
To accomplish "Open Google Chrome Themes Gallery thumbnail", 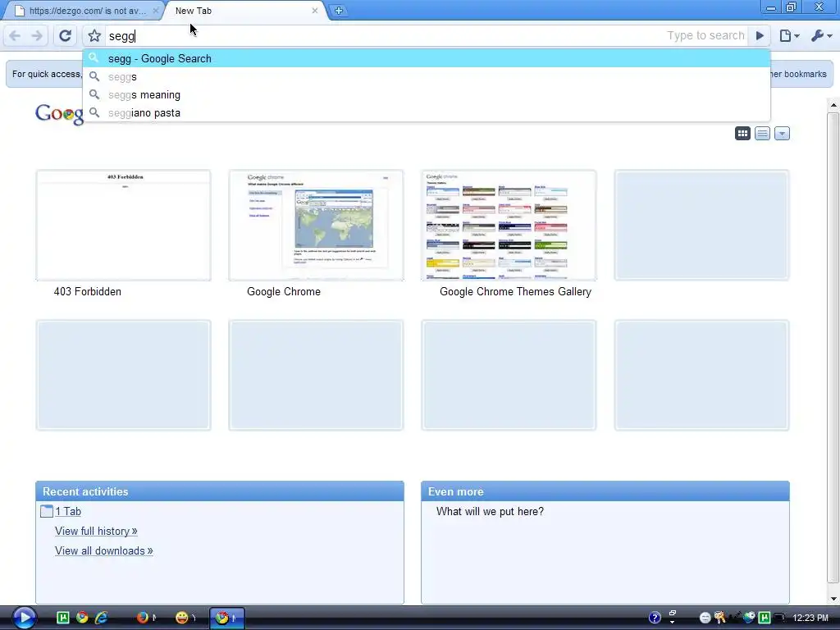I will click(509, 226).
